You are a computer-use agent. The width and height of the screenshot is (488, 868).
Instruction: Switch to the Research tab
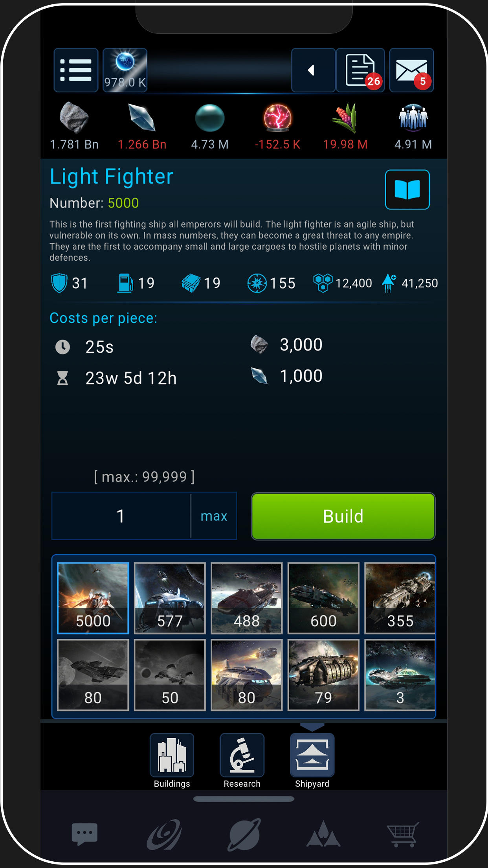coord(242,761)
